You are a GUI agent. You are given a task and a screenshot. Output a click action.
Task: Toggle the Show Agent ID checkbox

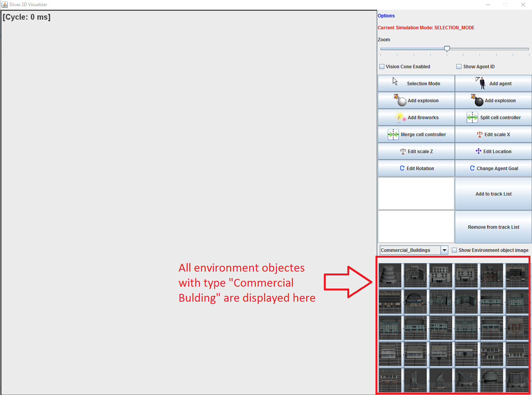[x=459, y=67]
